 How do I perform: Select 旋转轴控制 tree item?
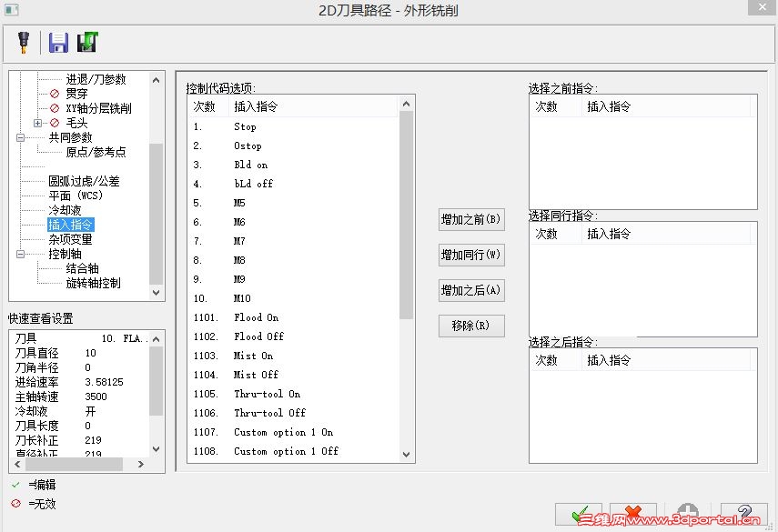[x=94, y=283]
